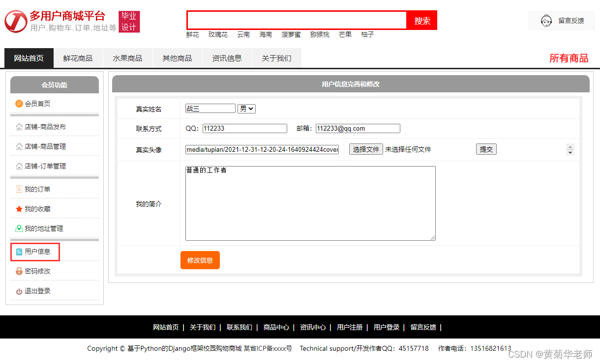Click the 留言反馈 face icon top right
Screen dimensions: 600x364
(x=546, y=21)
